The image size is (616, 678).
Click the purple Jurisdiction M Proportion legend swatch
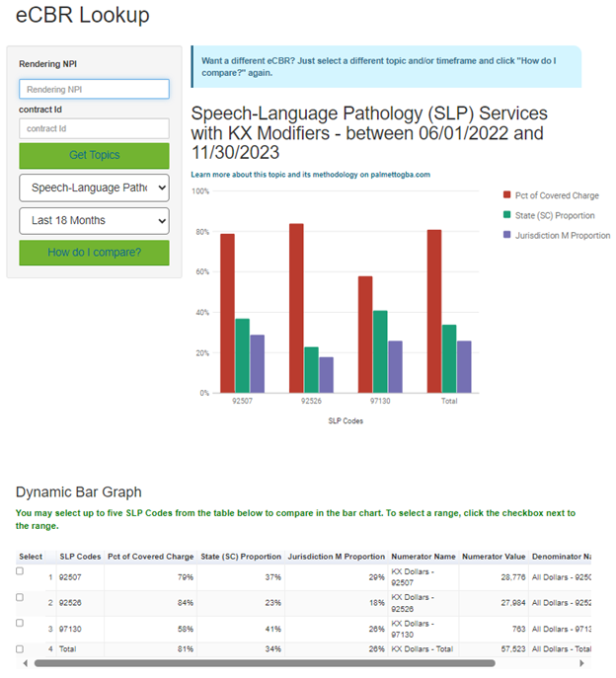[507, 235]
